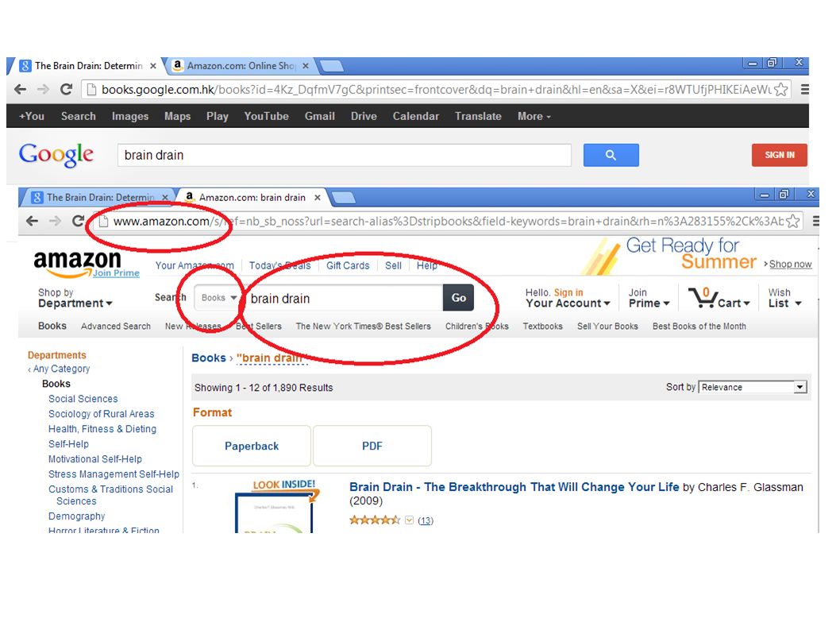The image size is (840, 630).
Task: Open the 13 customer reviews link
Action: [426, 520]
